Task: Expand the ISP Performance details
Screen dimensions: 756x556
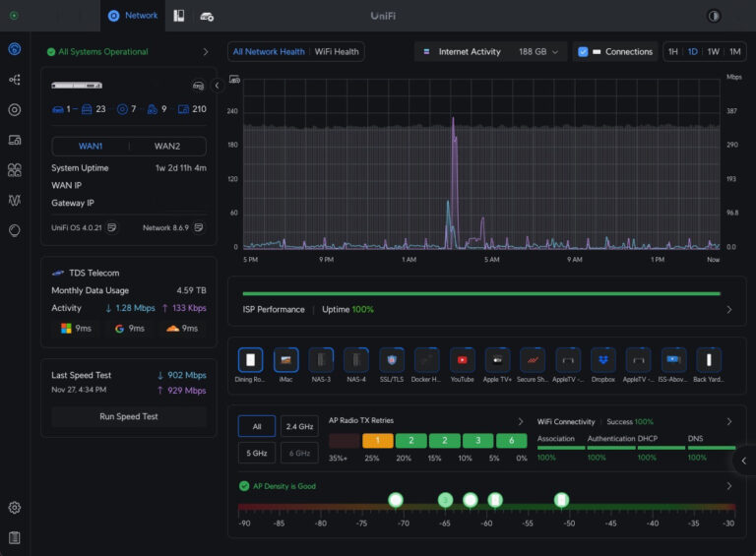Action: click(728, 309)
